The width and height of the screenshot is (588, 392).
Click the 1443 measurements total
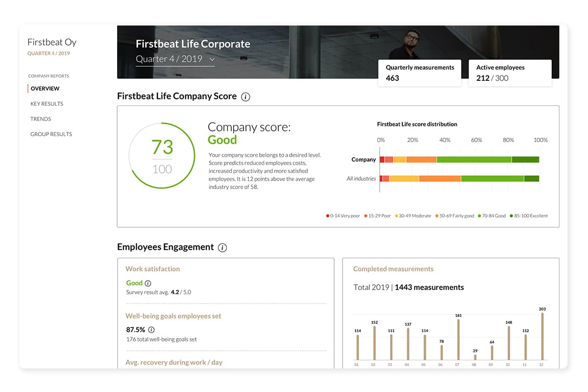pos(429,288)
